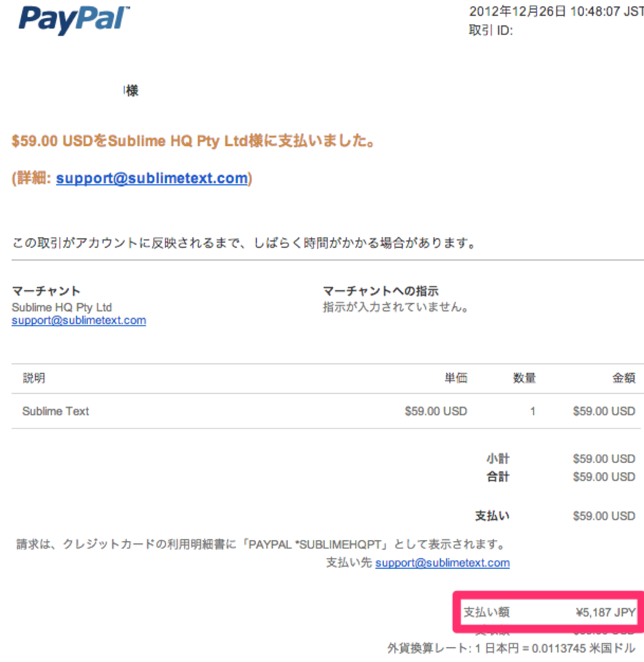Screen dimensions: 644x662
Task: Open the 支払い先 support@sublimetext.com link
Action: (442, 563)
